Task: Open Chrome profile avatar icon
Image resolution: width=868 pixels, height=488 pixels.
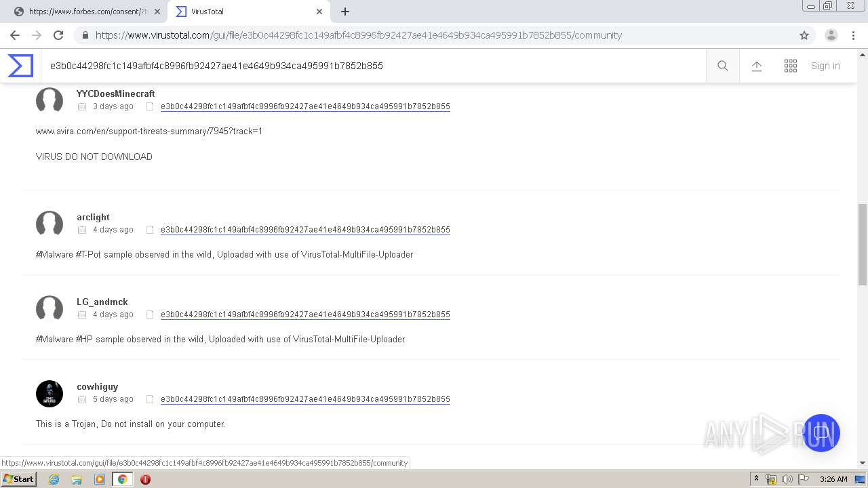Action: [x=831, y=35]
